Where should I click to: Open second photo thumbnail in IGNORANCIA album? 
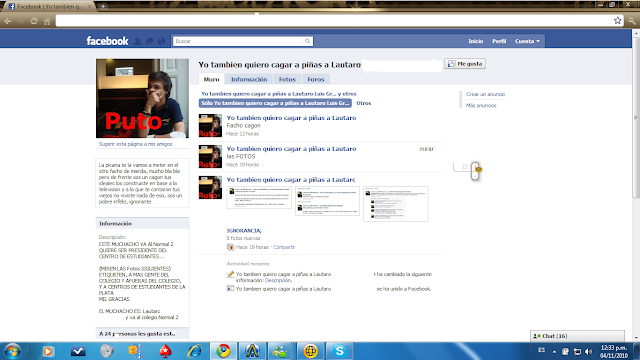[x=327, y=201]
